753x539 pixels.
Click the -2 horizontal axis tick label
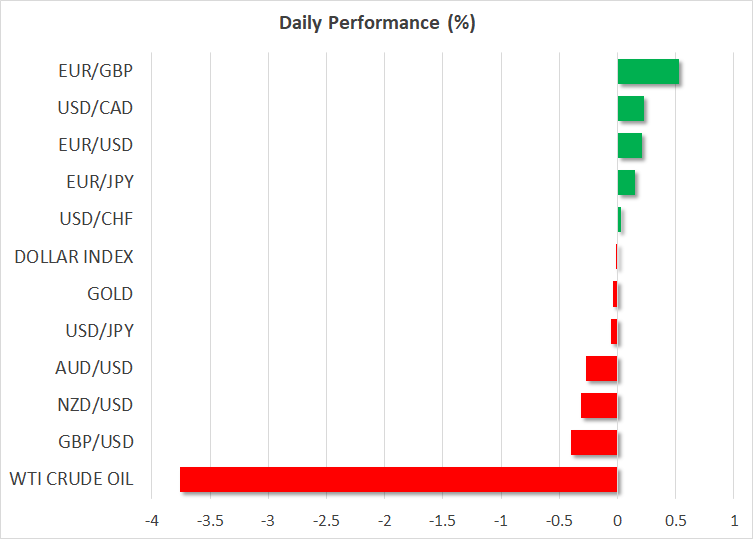point(384,521)
